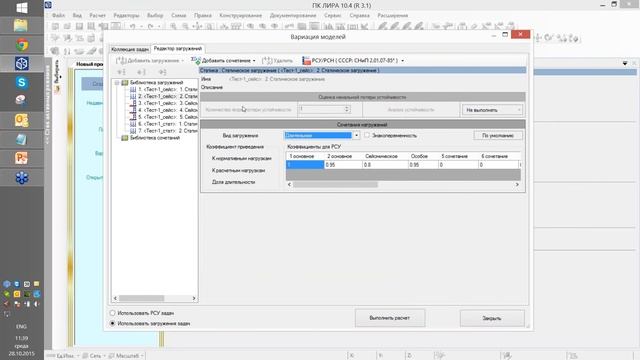Viewport: 640px width, 360px height.
Task: Click the zoom in magnifier toolbar icon
Action: click(173, 27)
